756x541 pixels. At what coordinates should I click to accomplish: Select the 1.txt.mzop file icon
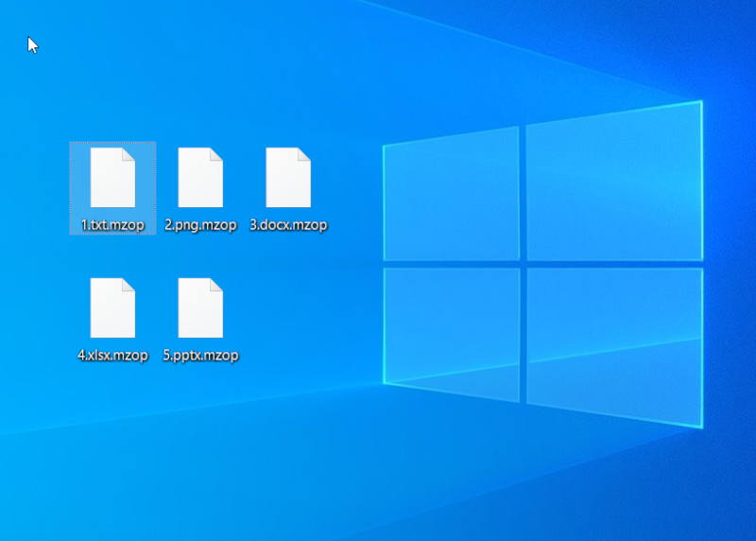[112, 178]
